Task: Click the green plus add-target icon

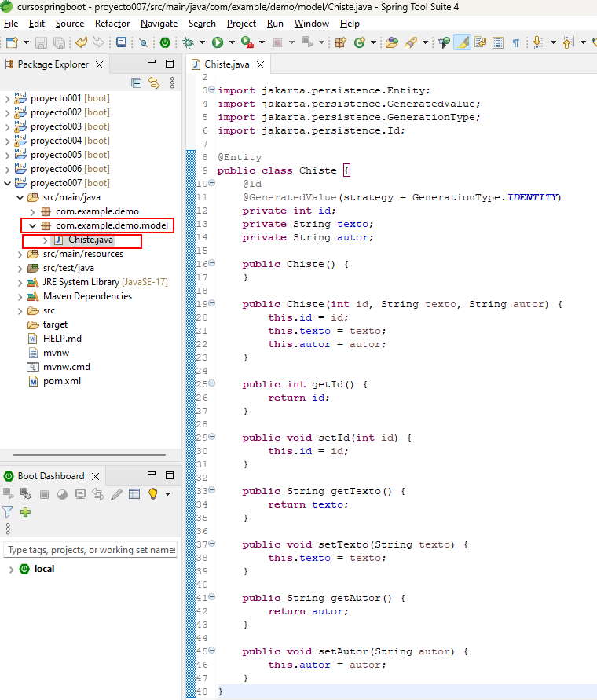Action: coord(25,512)
